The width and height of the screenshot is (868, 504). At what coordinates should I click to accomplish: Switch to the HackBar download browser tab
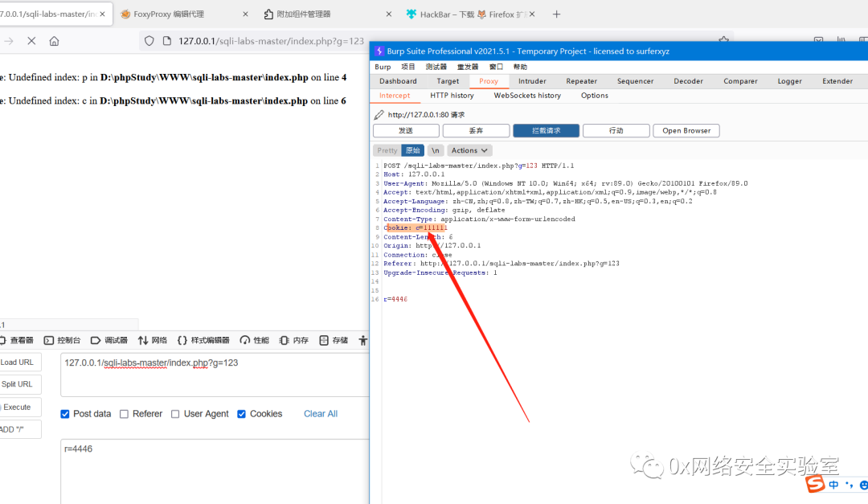[x=467, y=14]
